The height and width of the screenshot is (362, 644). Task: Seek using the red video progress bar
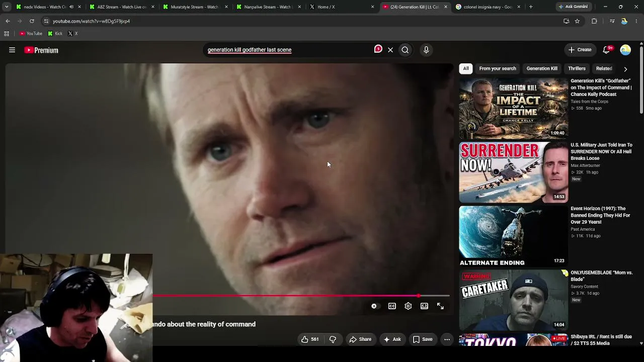click(x=301, y=296)
